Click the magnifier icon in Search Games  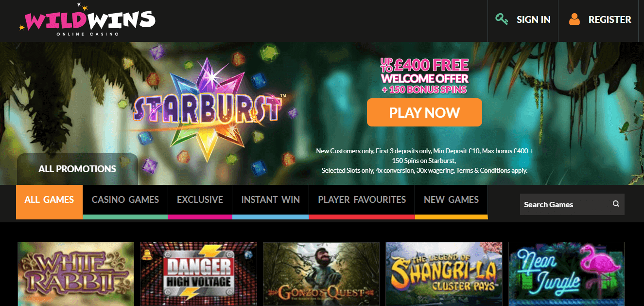click(616, 204)
